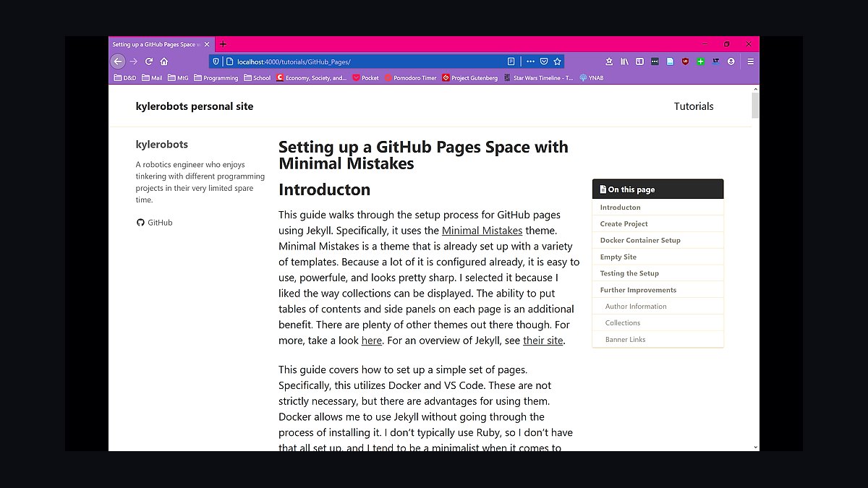Open the GitHub profile link in sidebar
868x488 pixels.
point(154,223)
